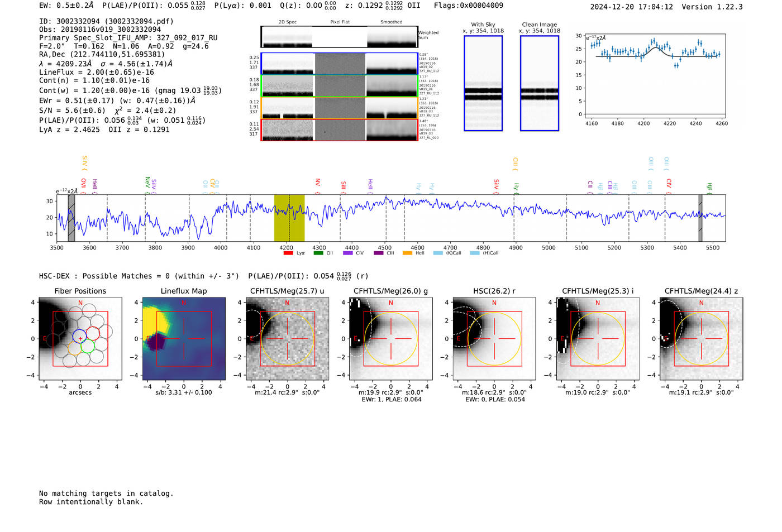Select the orange-bordered fiber spectrum row

(x=340, y=108)
